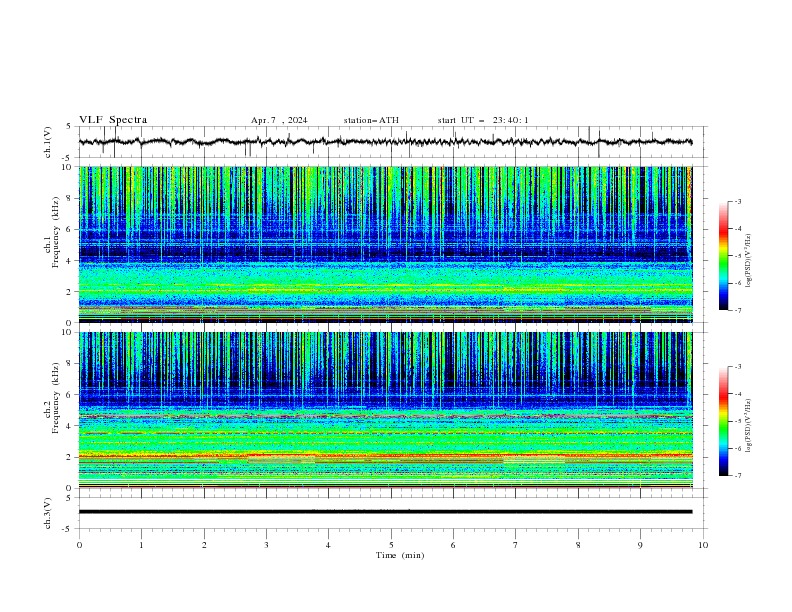Click the -3 label on the ch.2 color bar
This screenshot has height=612, width=792.
click(x=737, y=367)
